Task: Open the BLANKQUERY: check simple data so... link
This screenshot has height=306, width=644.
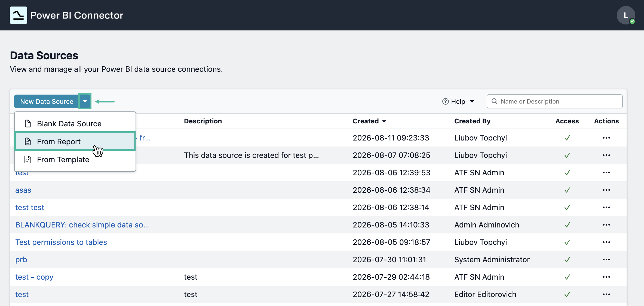Action: [82, 225]
